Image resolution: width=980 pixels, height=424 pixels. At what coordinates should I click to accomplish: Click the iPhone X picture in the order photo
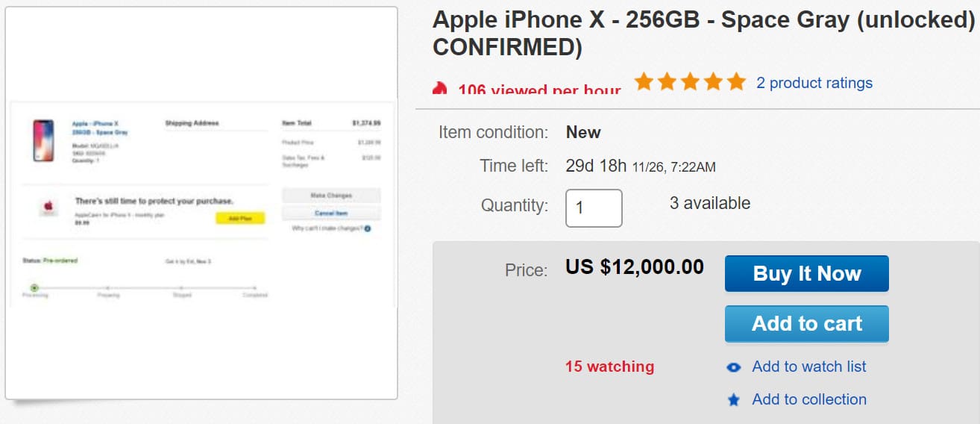click(43, 140)
